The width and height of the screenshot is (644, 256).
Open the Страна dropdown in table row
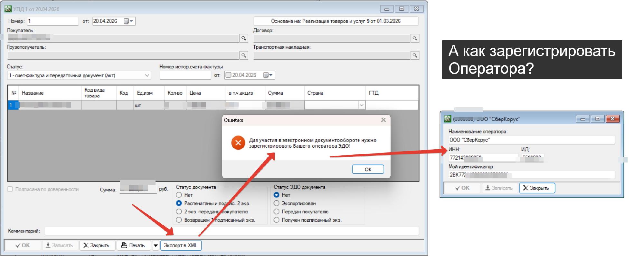pos(361,105)
